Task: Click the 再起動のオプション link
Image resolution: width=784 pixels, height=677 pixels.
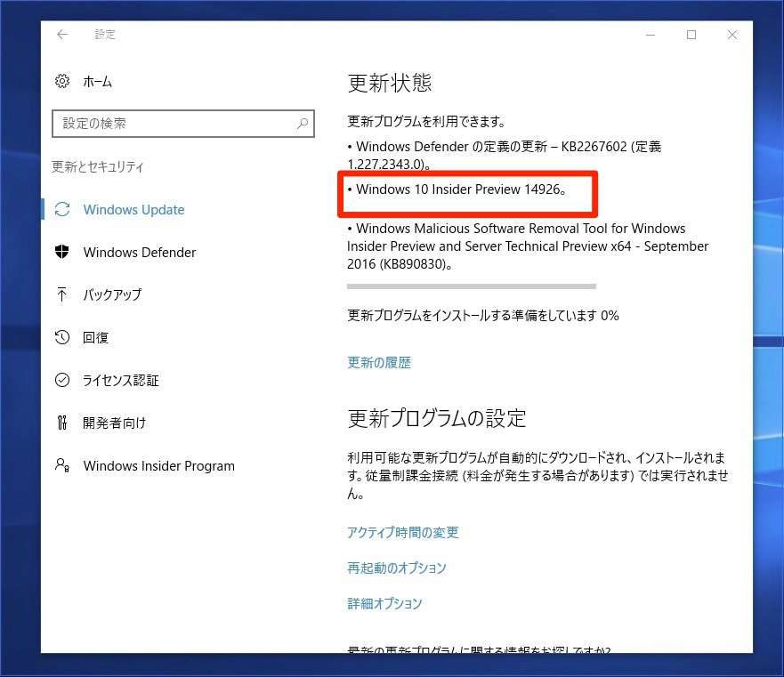Action: (x=397, y=568)
